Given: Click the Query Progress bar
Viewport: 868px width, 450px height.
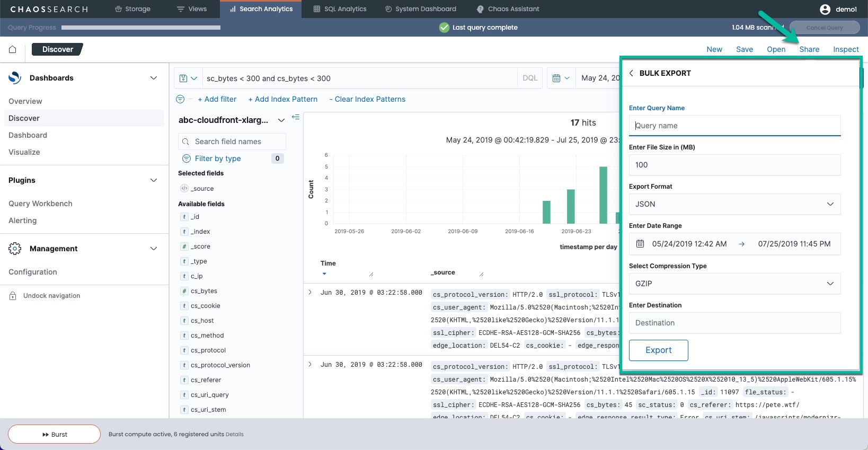Looking at the screenshot, I should pyautogui.click(x=141, y=28).
